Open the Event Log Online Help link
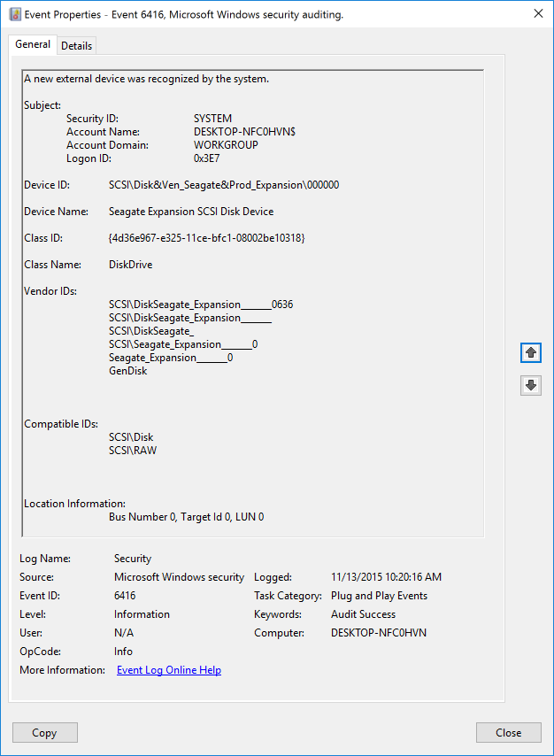Image resolution: width=554 pixels, height=756 pixels. point(169,670)
